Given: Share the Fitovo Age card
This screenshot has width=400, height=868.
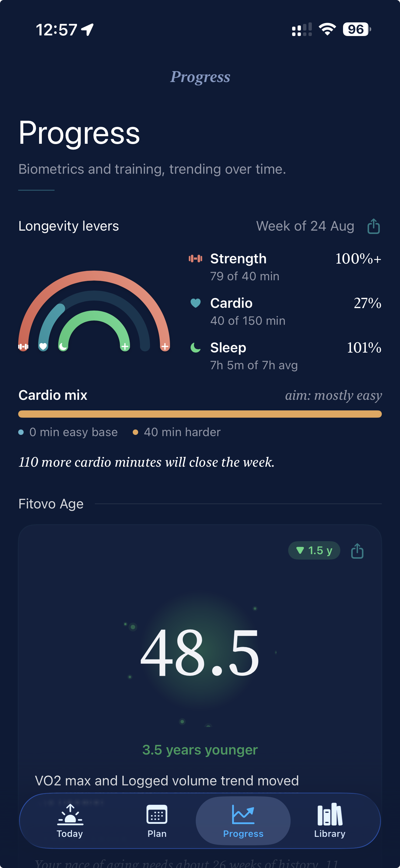Looking at the screenshot, I should (357, 551).
